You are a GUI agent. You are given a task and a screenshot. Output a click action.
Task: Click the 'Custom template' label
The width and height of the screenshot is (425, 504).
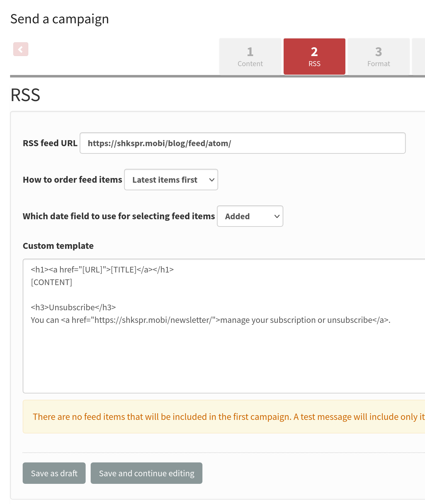[x=58, y=246]
